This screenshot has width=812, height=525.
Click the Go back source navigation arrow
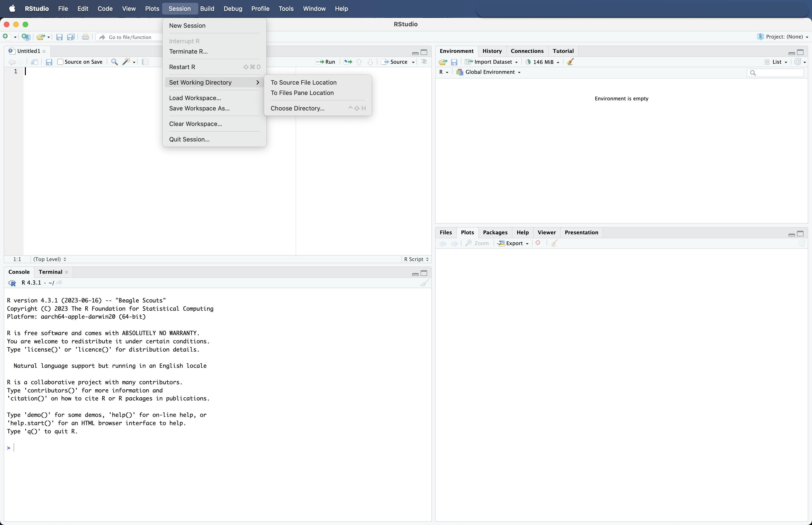pyautogui.click(x=12, y=62)
